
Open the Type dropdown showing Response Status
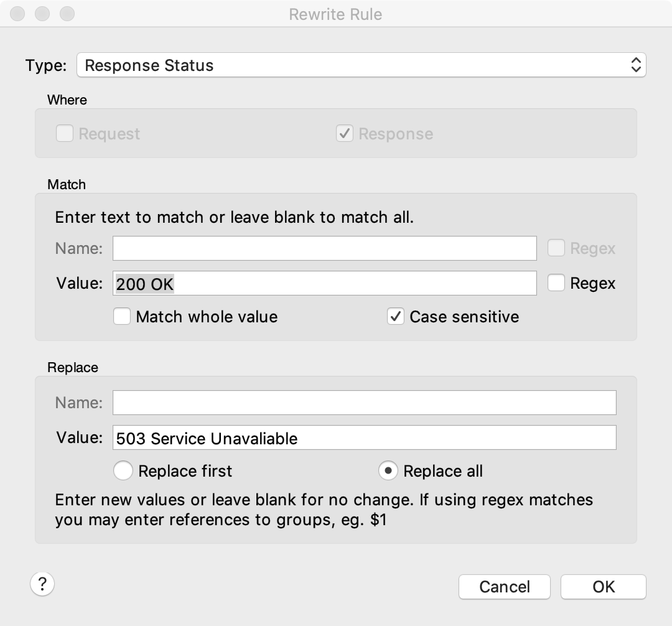361,65
